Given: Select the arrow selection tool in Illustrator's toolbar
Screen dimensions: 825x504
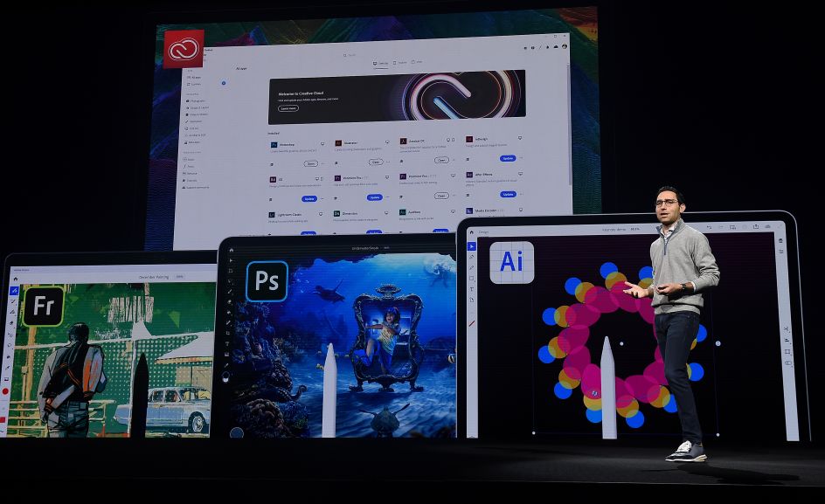Looking at the screenshot, I should 472,245.
